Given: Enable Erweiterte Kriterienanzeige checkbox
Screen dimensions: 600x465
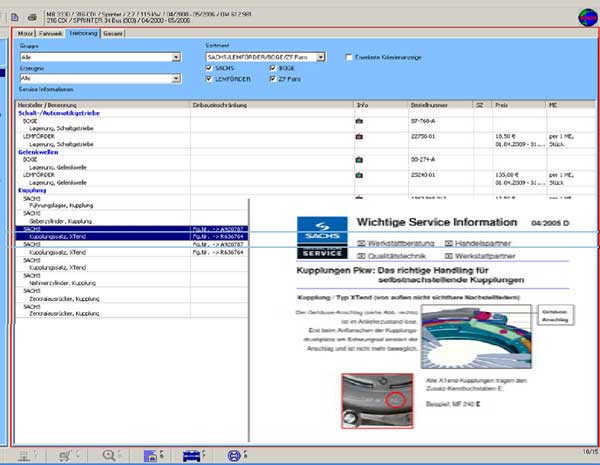Looking at the screenshot, I should coord(348,57).
